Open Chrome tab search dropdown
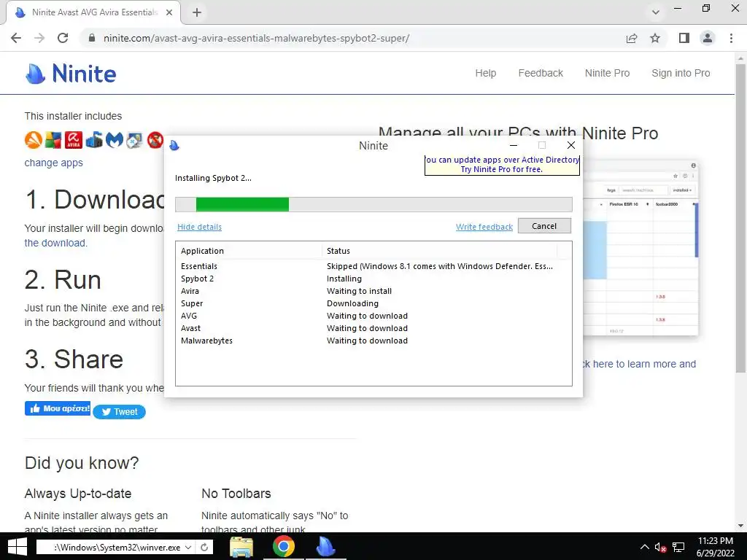 pos(656,12)
